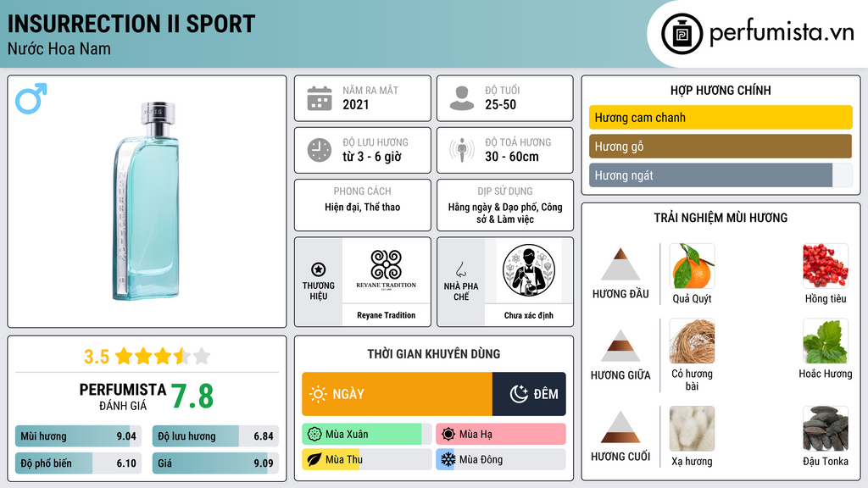Open the Hồng tiêu pink pepper image
This screenshot has width=868, height=488.
pyautogui.click(x=826, y=266)
